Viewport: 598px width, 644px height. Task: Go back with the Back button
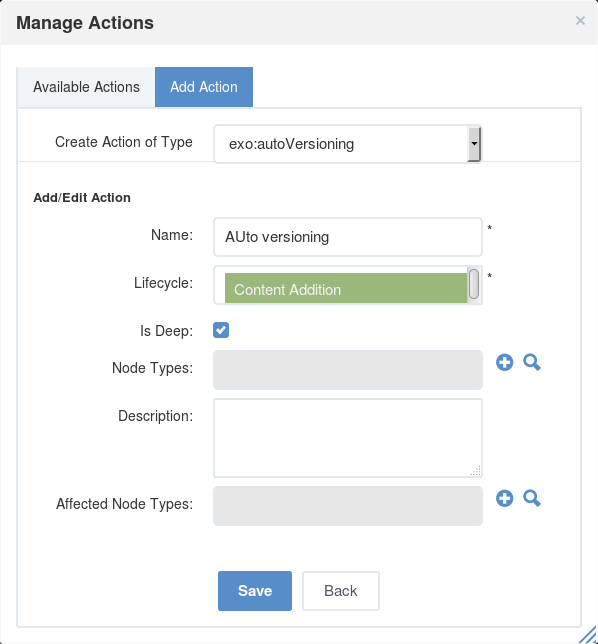tap(340, 591)
